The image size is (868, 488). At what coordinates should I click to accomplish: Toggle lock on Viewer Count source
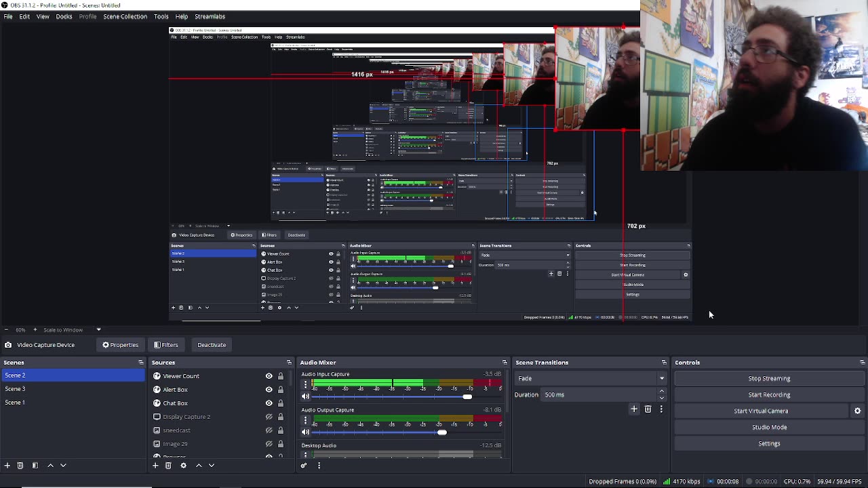point(280,376)
